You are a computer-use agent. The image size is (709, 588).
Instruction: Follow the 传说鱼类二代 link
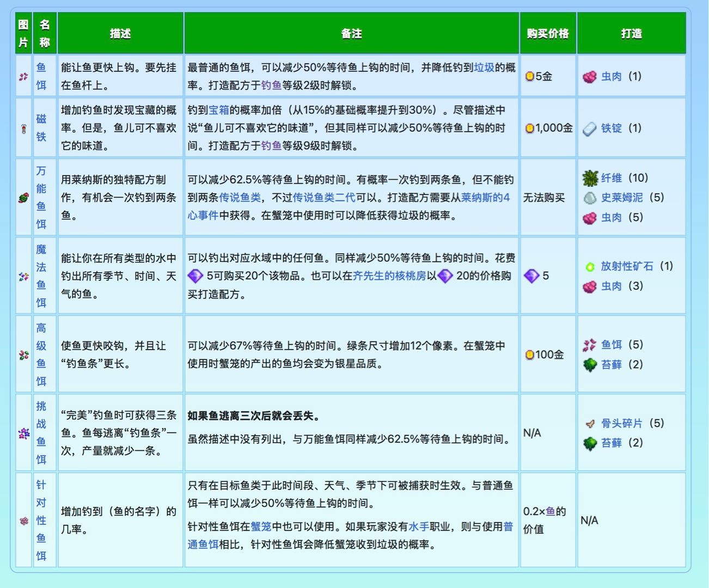pos(324,198)
